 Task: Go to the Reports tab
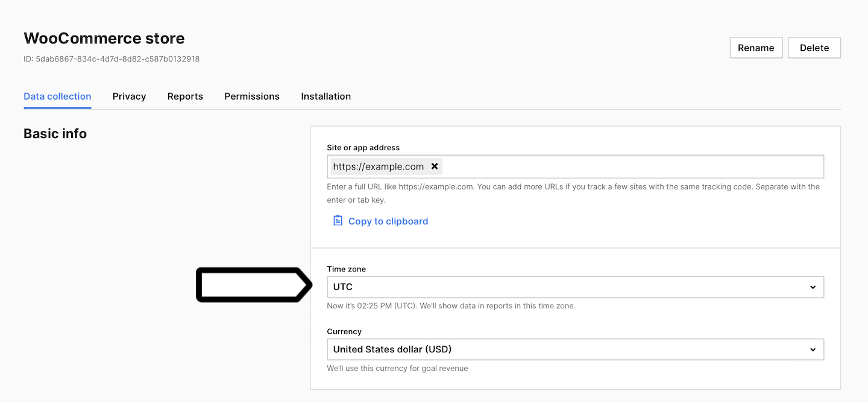[185, 97]
